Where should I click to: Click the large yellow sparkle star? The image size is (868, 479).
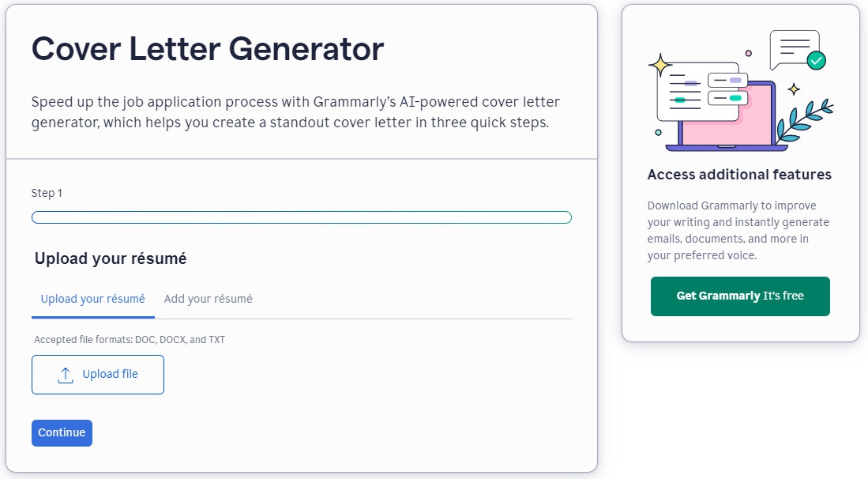tap(659, 65)
